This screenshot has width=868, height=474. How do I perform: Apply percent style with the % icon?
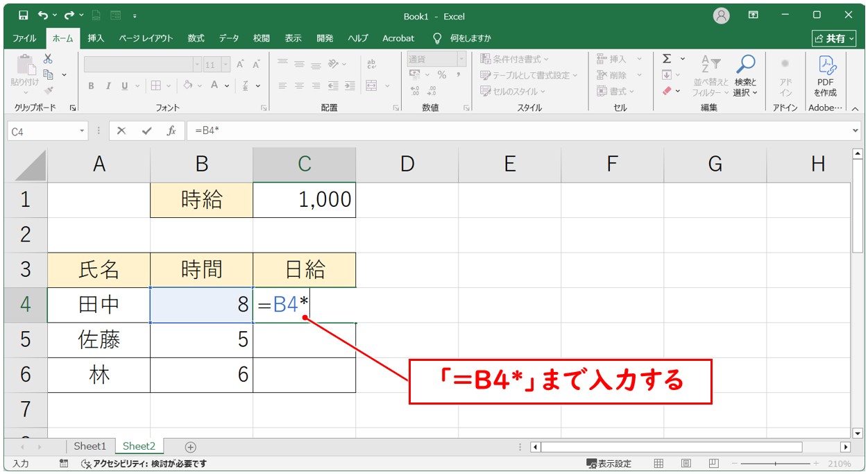tap(442, 75)
